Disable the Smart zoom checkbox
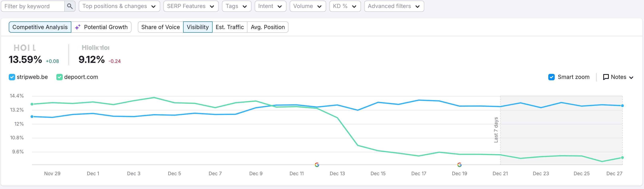Viewport: 644px width, 189px height. [551, 77]
